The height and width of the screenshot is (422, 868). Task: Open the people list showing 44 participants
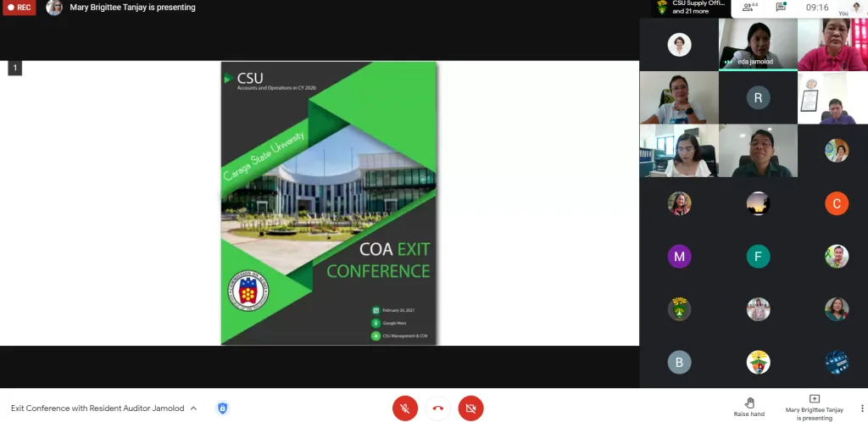(748, 8)
